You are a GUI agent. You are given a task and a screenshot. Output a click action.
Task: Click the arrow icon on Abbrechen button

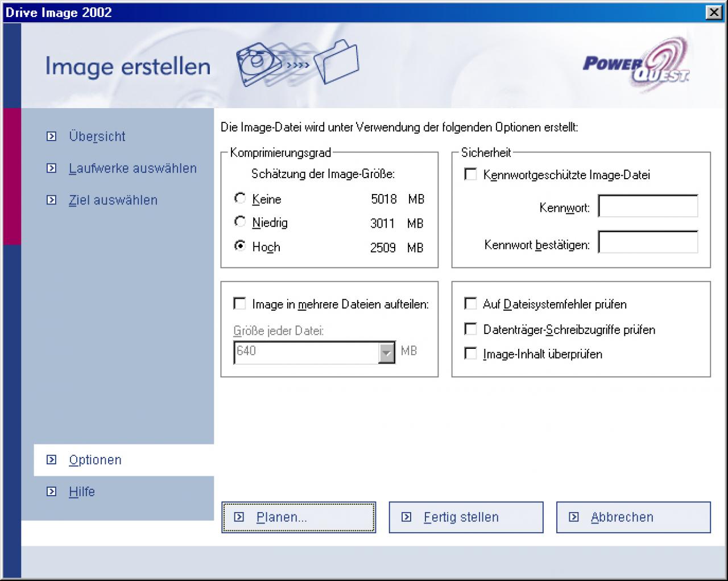(x=574, y=517)
